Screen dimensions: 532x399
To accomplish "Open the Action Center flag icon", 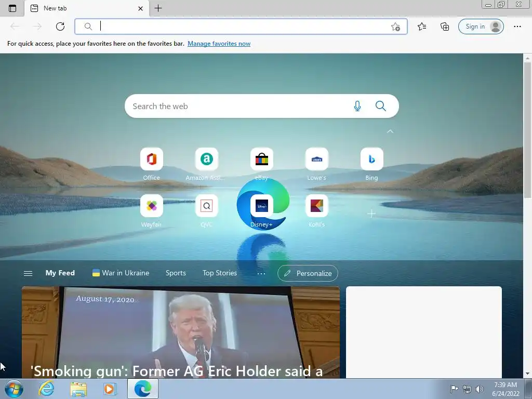I will pos(454,389).
